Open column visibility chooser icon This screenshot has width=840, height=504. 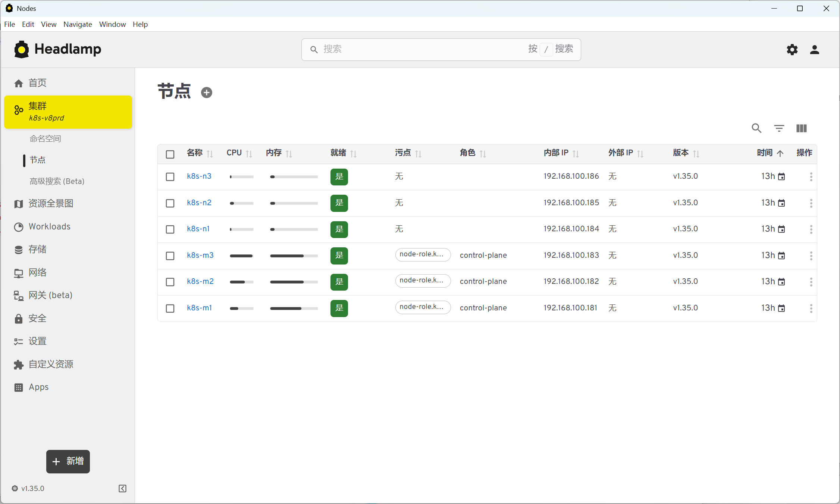point(801,128)
